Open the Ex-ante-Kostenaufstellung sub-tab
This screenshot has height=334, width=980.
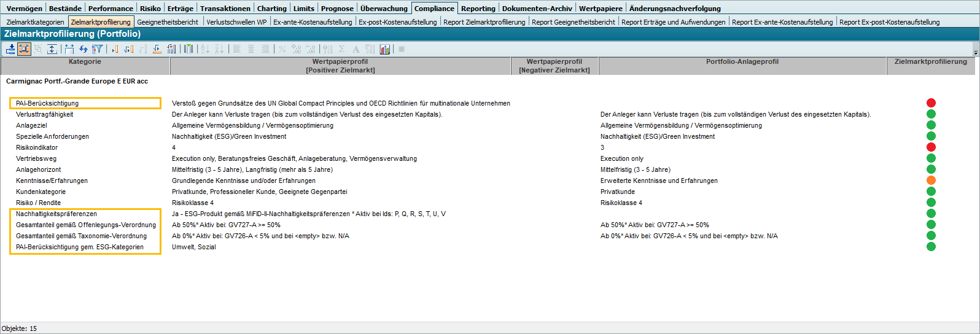pos(313,22)
